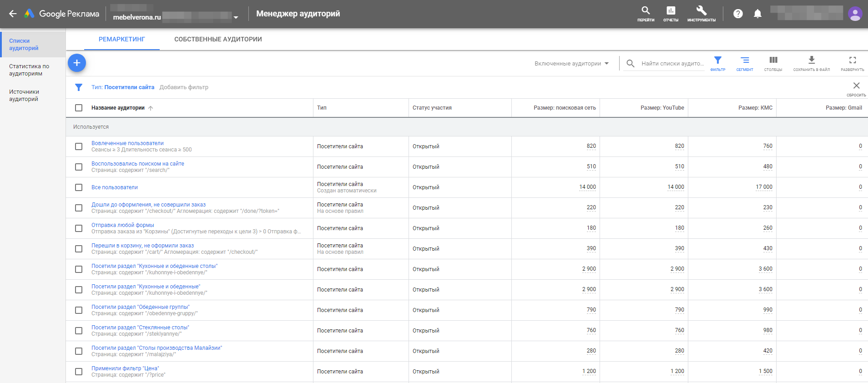Tick checkbox for 'Отправка любой формы'
Image resolution: width=868 pixels, height=383 pixels.
[x=79, y=228]
